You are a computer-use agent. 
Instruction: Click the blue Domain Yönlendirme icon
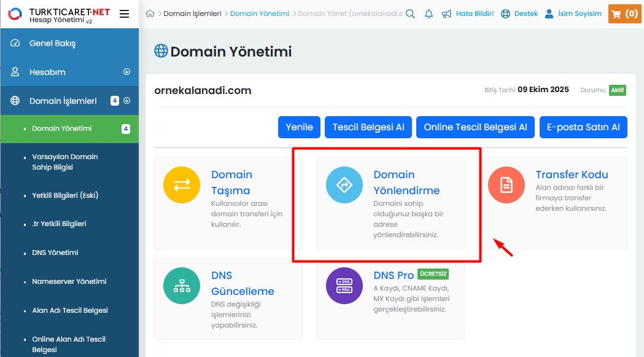click(x=344, y=185)
